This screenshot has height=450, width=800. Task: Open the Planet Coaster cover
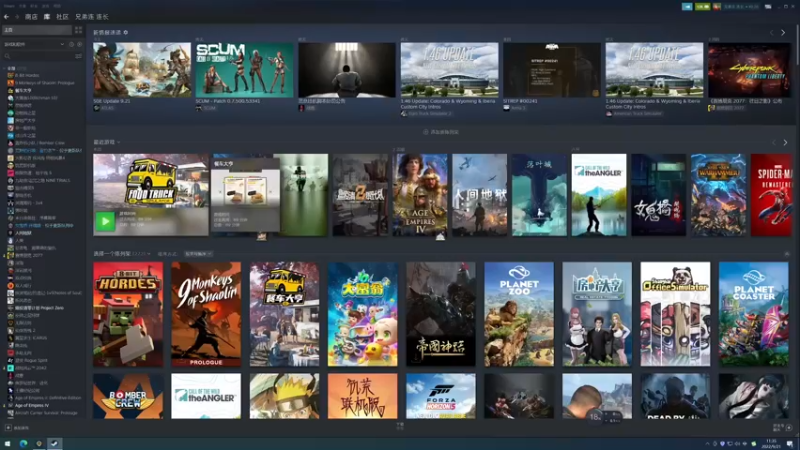pos(754,314)
